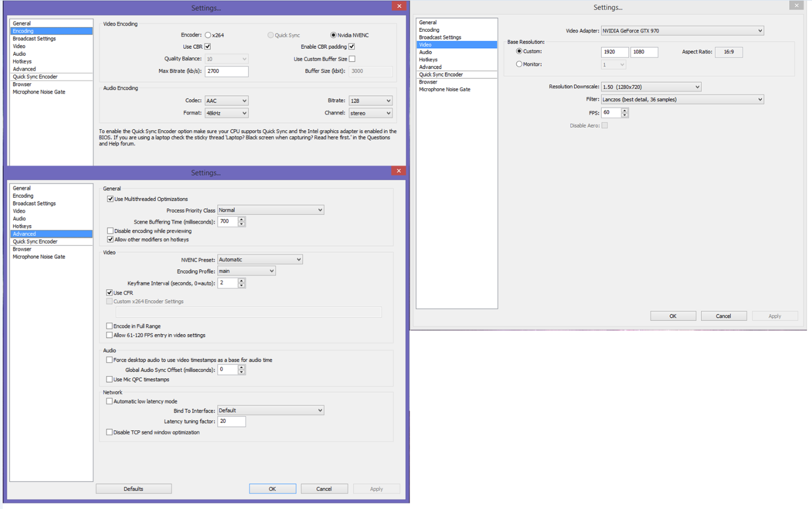Enable Encode in Full Range checkbox

(x=110, y=326)
